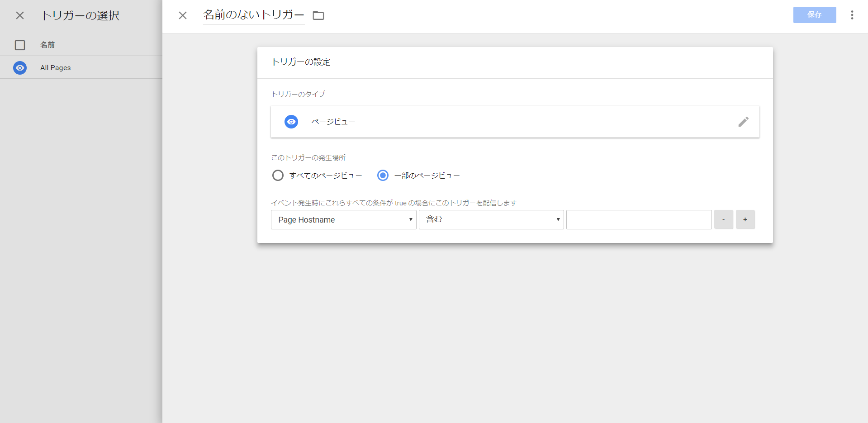This screenshot has height=423, width=868.
Task: Open the folder icon beside trigger name
Action: (x=318, y=15)
